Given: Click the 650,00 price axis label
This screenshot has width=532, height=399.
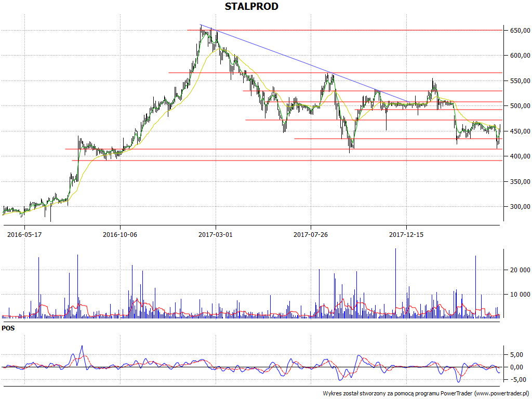Looking at the screenshot, I should [520, 31].
